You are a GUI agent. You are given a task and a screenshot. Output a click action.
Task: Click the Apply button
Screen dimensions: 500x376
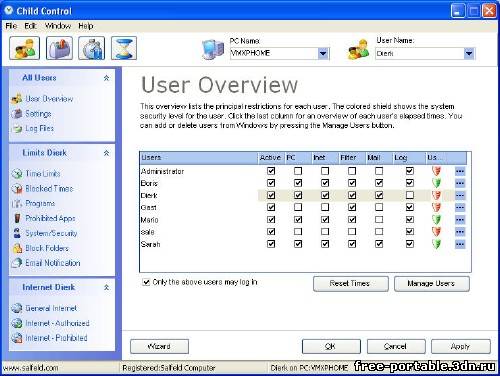coord(461,347)
